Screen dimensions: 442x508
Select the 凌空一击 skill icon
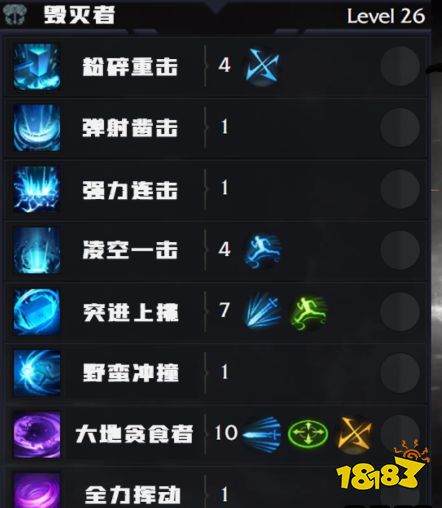[37, 250]
